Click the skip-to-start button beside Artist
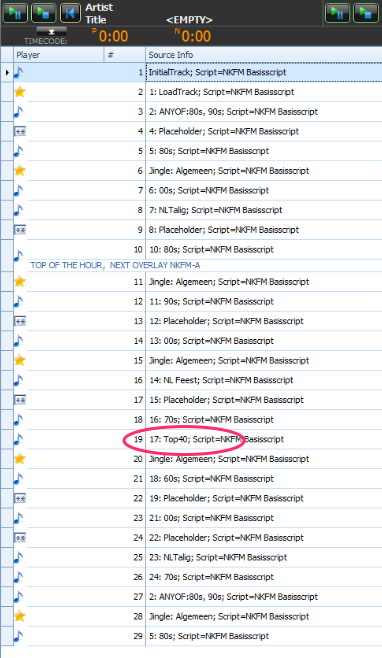The image size is (382, 658). tap(70, 13)
